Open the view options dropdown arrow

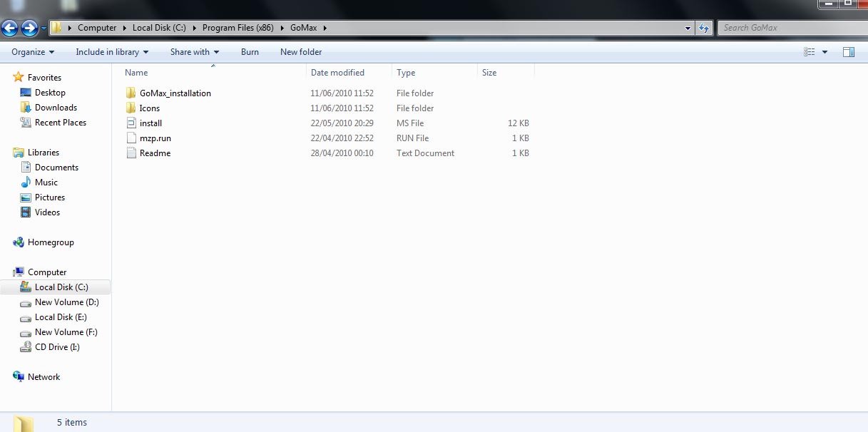(825, 52)
